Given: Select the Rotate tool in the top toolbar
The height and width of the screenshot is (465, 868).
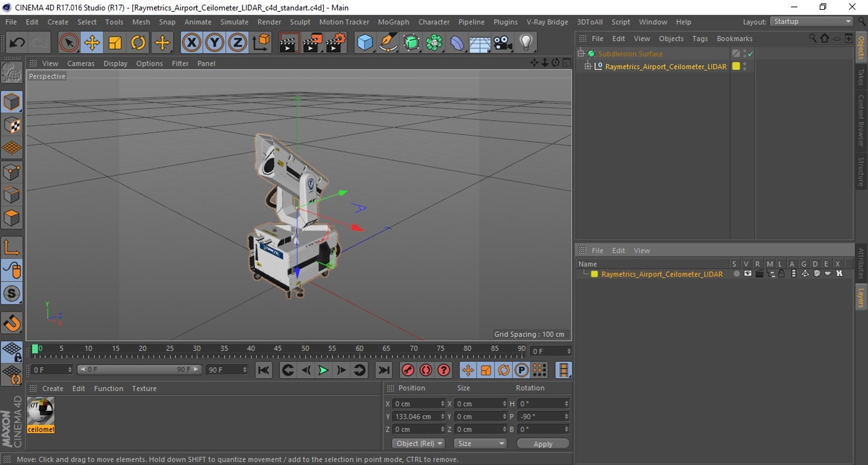Looking at the screenshot, I should 138,43.
